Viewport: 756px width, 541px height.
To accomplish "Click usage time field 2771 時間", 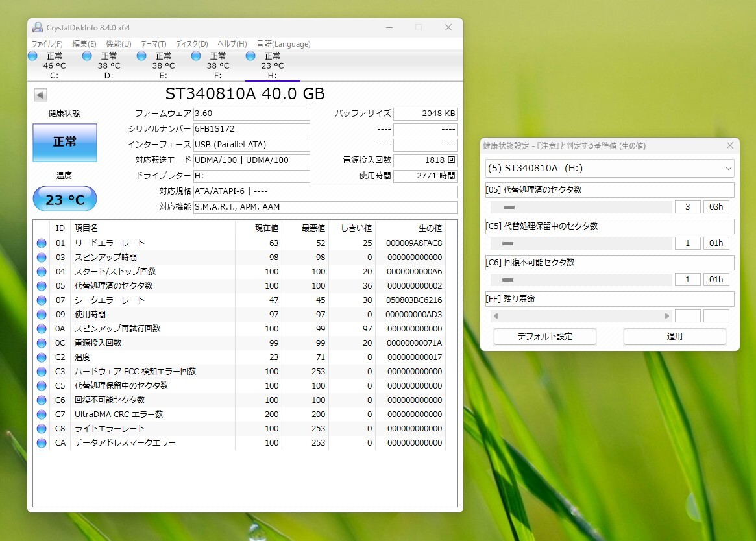I will click(x=426, y=176).
